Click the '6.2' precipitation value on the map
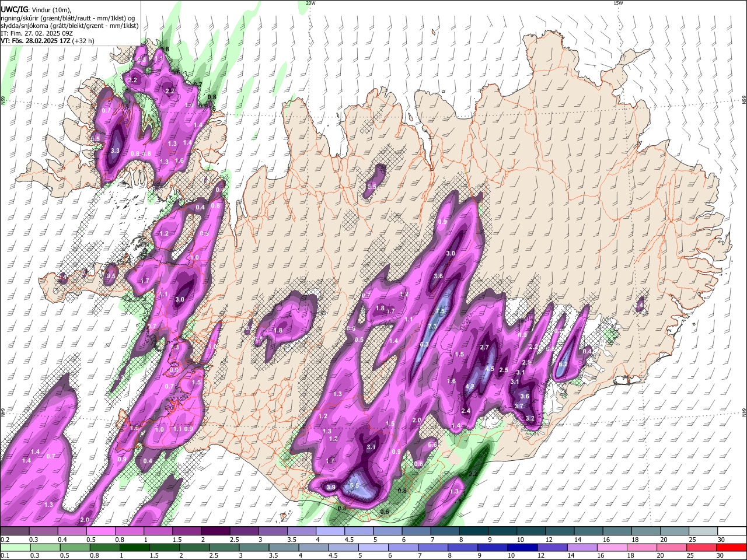The image size is (747, 560). coord(563,365)
